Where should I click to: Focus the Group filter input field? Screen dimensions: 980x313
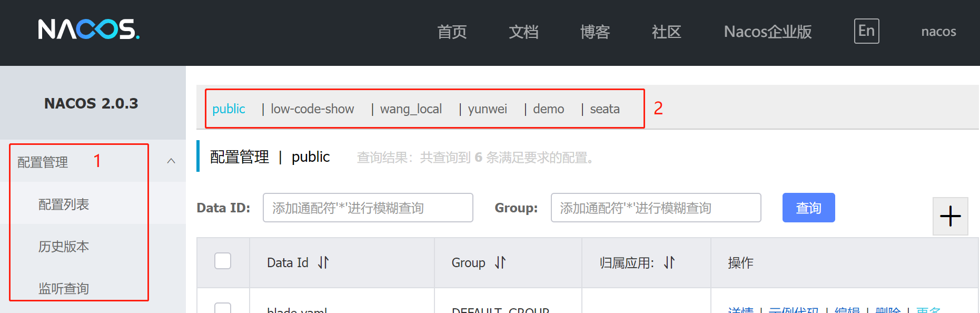656,208
